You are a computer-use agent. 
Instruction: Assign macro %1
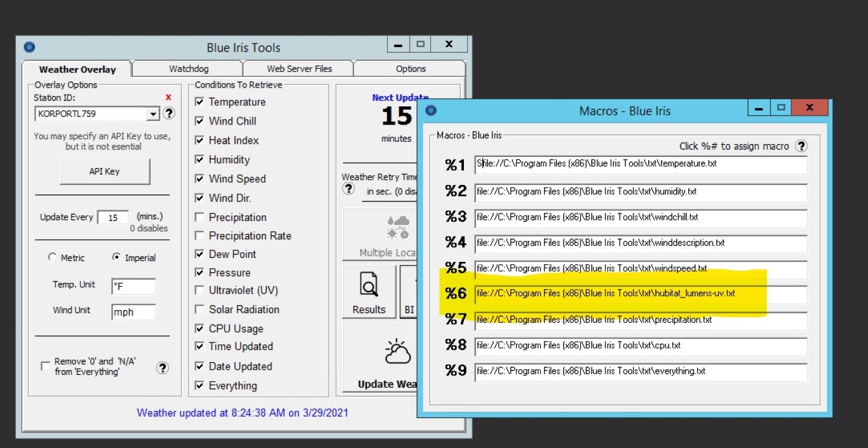pos(455,165)
